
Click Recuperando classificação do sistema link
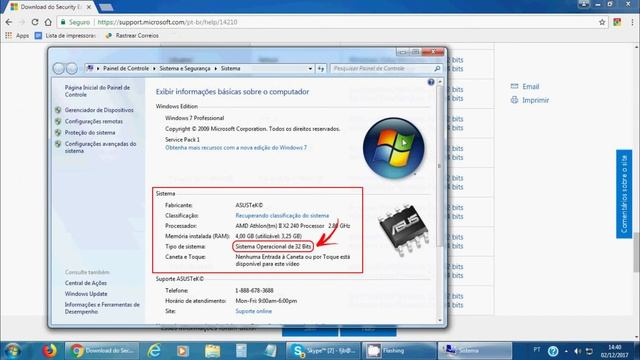pos(282,216)
